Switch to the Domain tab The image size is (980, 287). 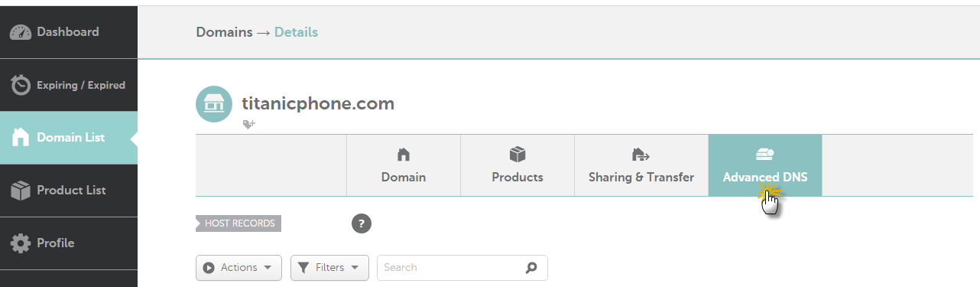[x=404, y=165]
